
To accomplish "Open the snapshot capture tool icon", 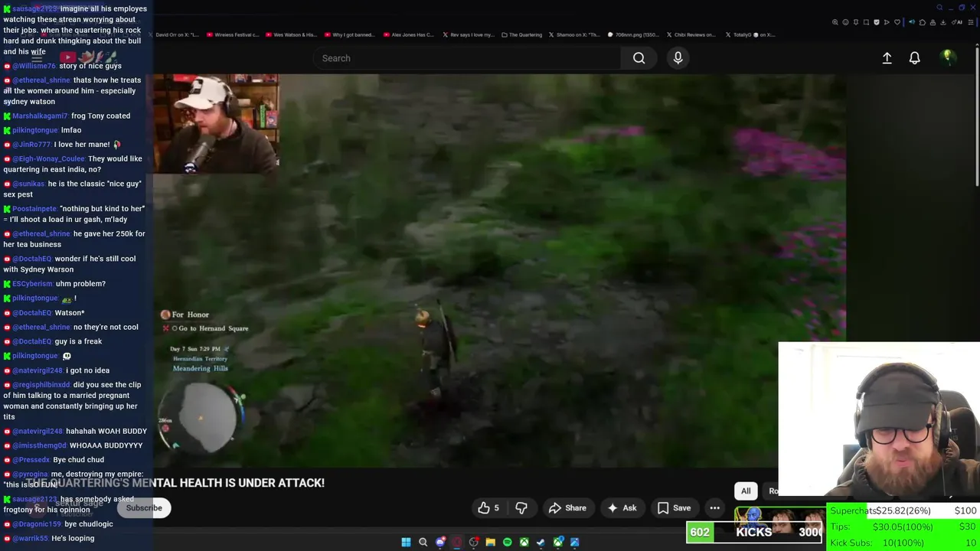I will (x=866, y=22).
